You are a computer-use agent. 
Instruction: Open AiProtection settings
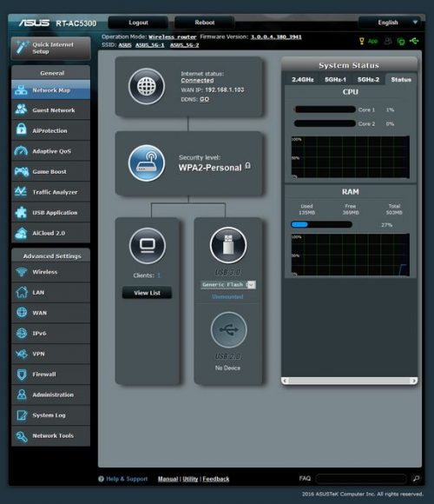point(50,130)
